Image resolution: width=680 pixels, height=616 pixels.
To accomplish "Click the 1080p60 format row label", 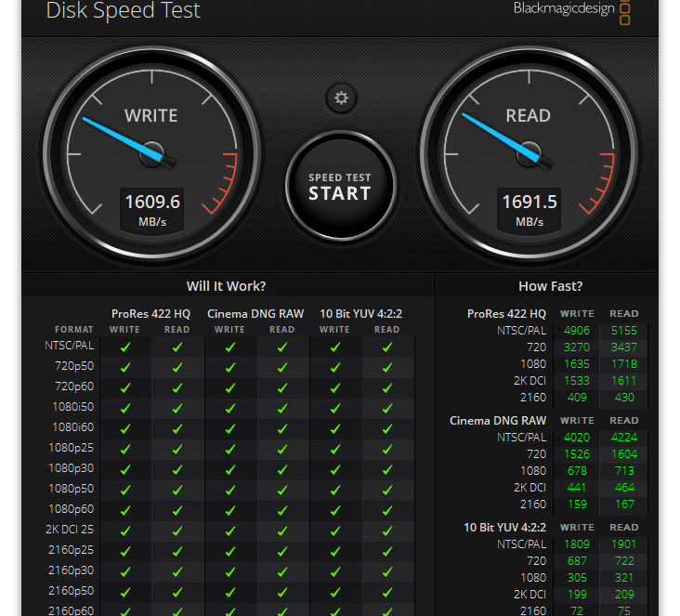I will (72, 509).
